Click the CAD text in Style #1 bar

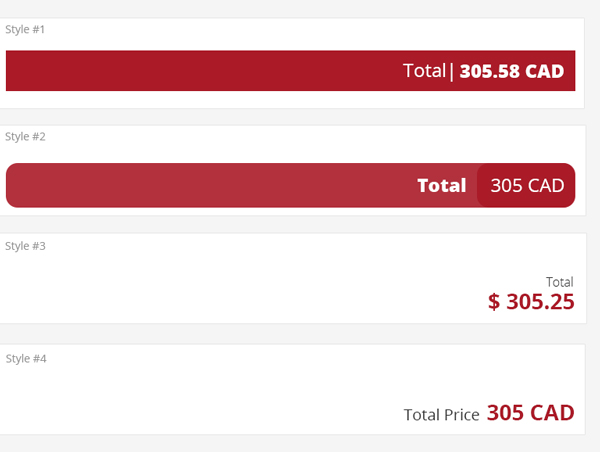click(545, 71)
